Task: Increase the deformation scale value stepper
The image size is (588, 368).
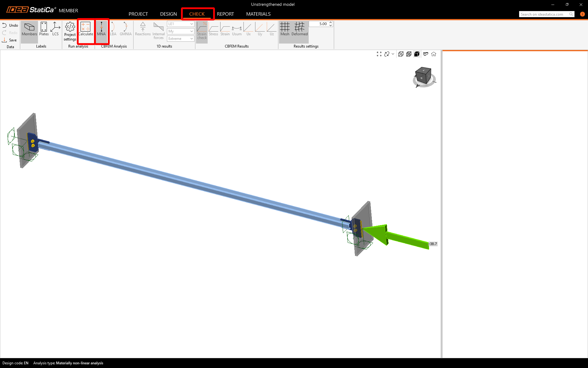Action: [x=331, y=22]
